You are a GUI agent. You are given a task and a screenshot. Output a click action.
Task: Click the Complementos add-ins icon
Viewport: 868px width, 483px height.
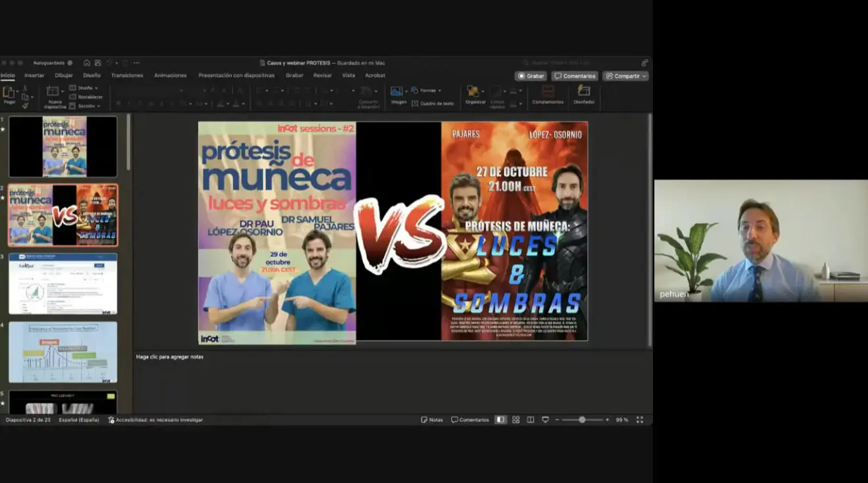pyautogui.click(x=548, y=92)
